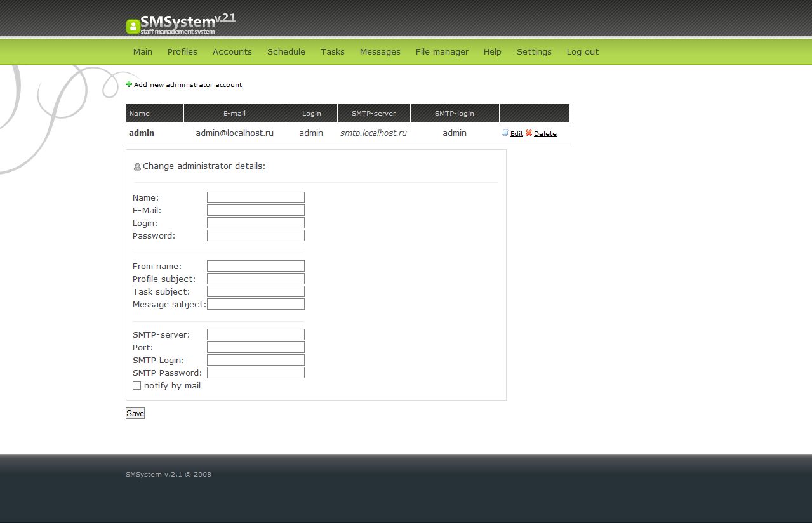Open the Tasks page

pos(333,52)
